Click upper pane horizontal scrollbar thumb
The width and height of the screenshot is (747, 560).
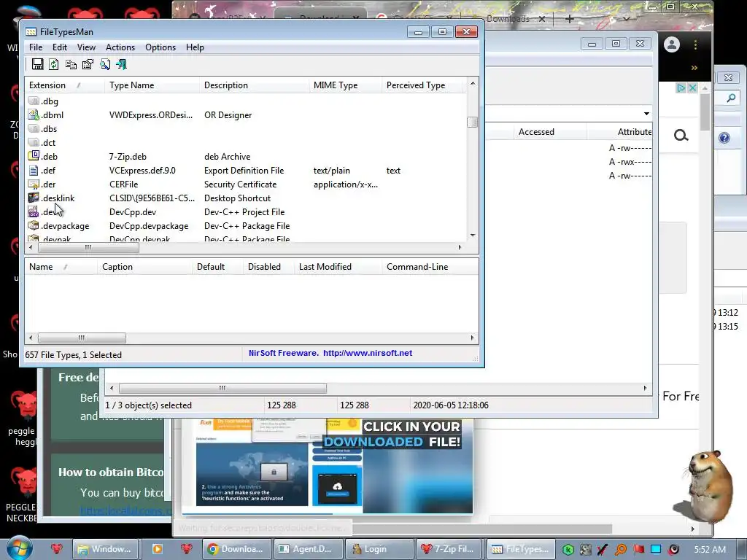88,247
